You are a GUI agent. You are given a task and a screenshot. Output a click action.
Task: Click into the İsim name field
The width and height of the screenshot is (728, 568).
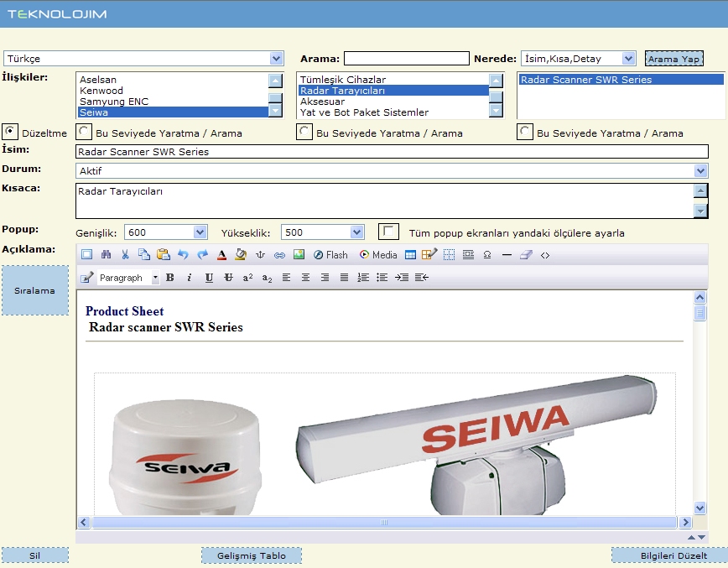click(x=392, y=151)
